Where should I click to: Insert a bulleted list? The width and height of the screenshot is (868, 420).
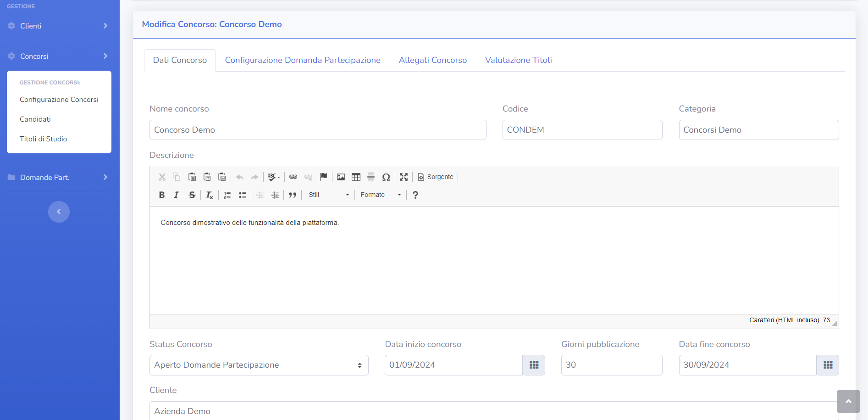[x=242, y=195]
